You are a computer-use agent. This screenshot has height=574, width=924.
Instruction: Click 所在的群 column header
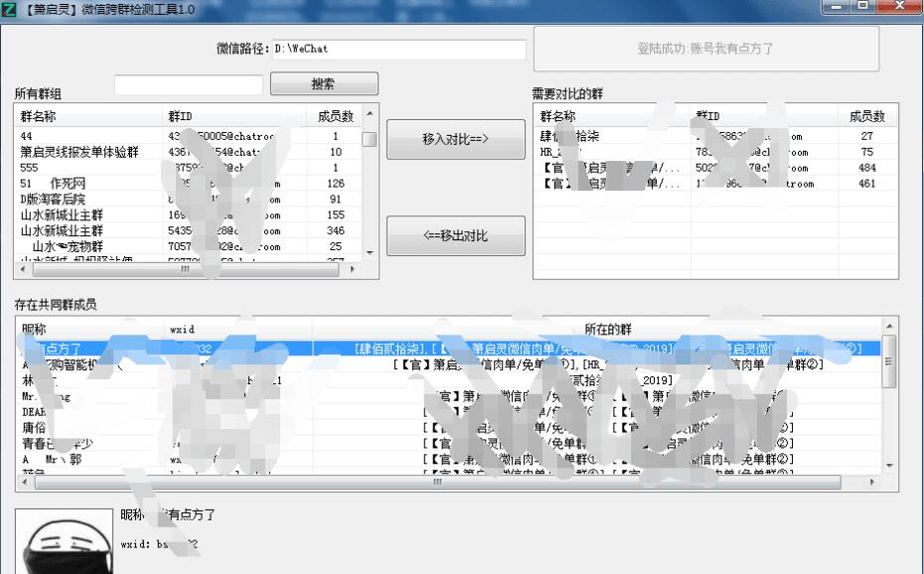click(597, 329)
